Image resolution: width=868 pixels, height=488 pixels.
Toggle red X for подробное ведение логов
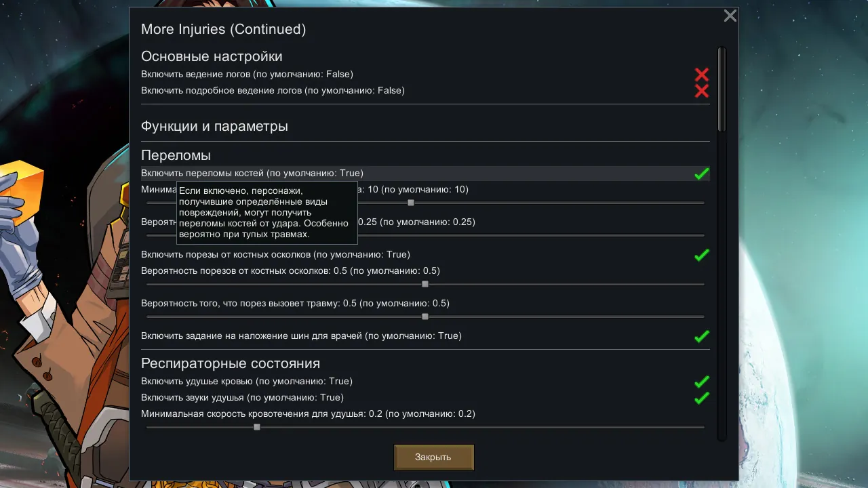pyautogui.click(x=702, y=91)
